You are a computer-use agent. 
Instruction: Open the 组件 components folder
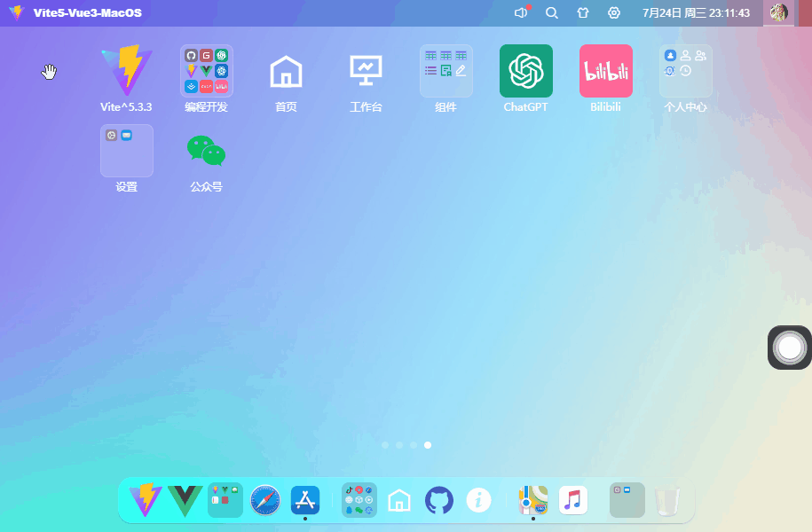coord(445,71)
